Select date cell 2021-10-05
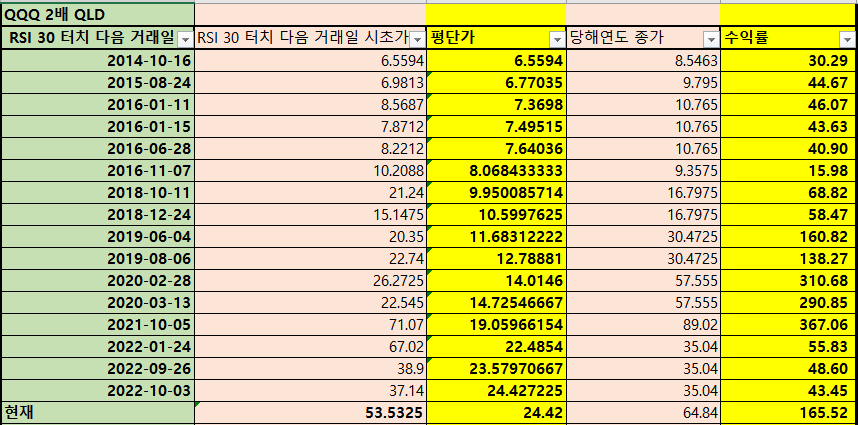This screenshot has width=858, height=425. tap(98, 325)
